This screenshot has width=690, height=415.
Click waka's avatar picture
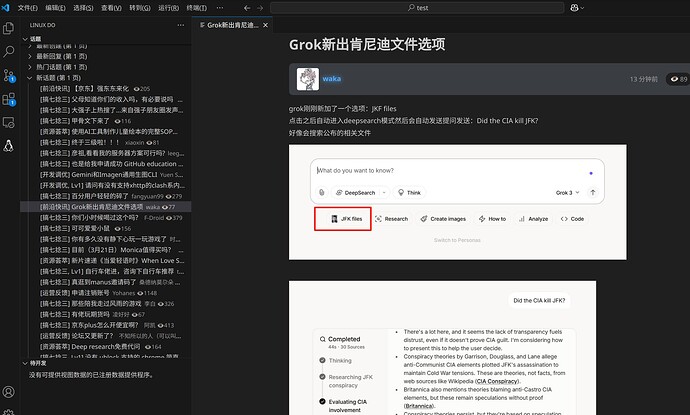click(308, 79)
